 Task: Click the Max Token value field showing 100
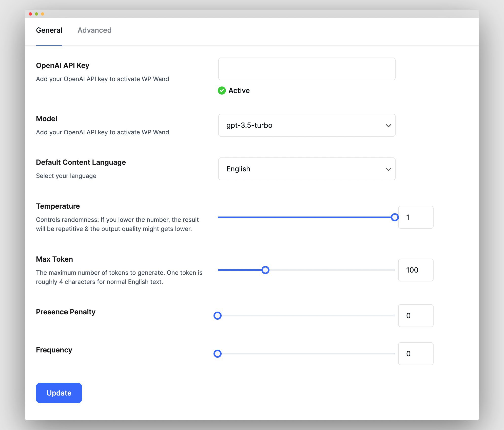point(416,270)
